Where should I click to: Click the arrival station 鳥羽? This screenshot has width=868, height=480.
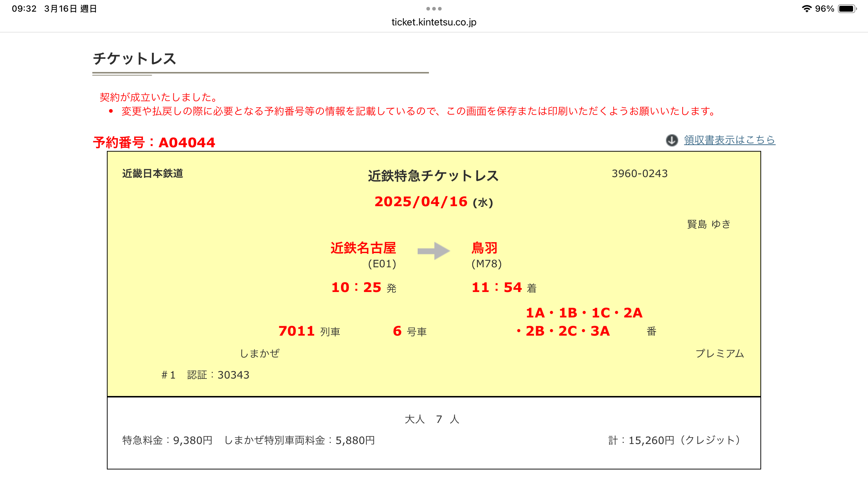(x=484, y=248)
